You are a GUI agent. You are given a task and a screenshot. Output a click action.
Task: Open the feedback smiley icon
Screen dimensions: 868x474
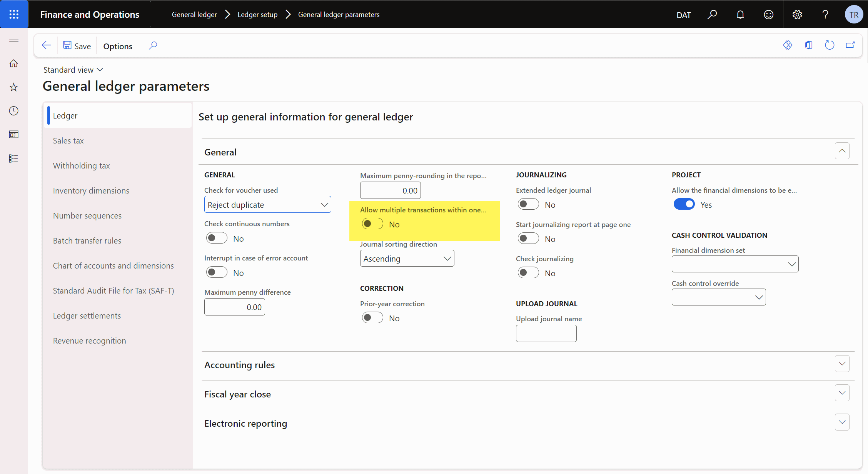pos(768,15)
